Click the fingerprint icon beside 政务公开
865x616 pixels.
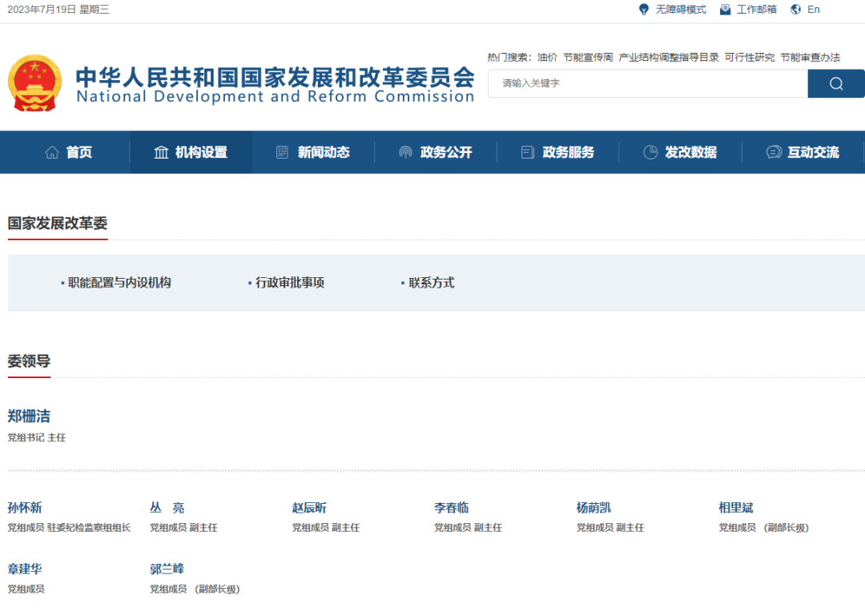(x=405, y=152)
